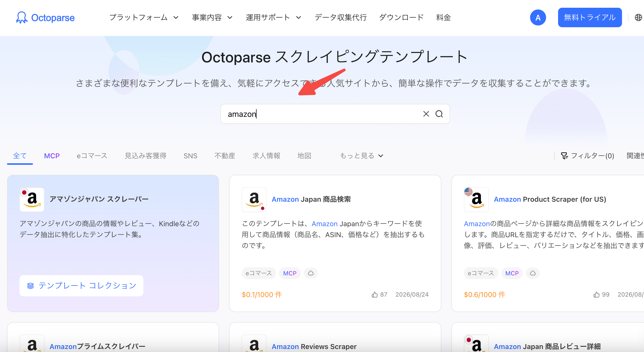This screenshot has width=644, height=352.
Task: Click the Amazon Japan 商品検索 logo icon
Action: (254, 200)
